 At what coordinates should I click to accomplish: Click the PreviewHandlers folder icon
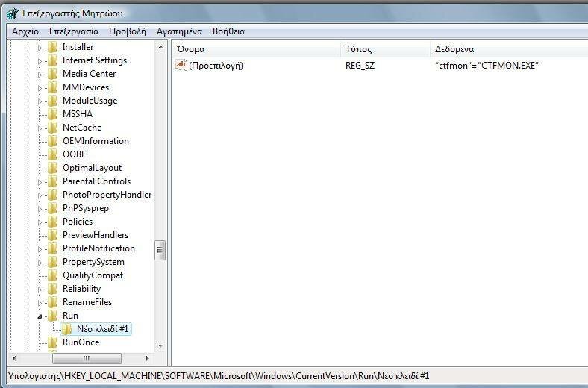coord(52,235)
